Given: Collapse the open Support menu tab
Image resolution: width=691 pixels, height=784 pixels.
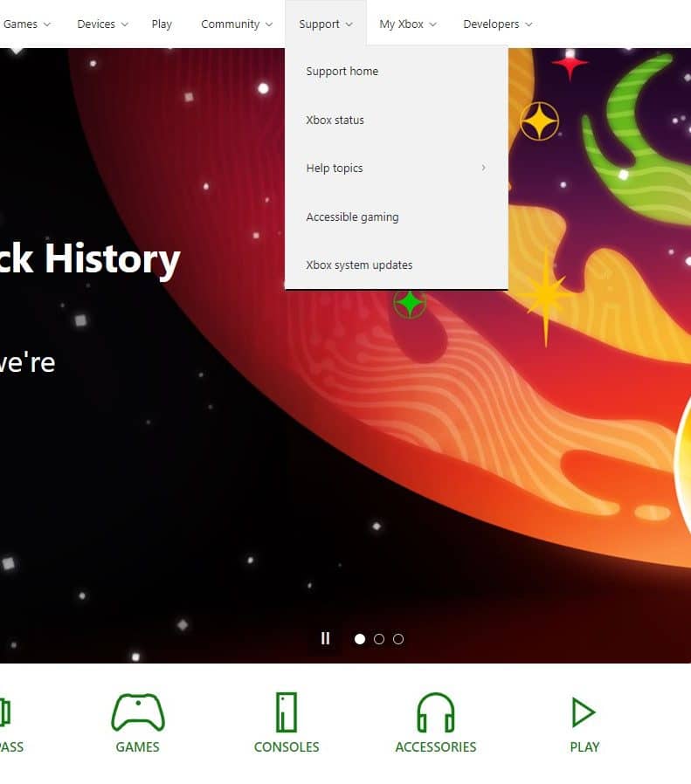Looking at the screenshot, I should (x=326, y=24).
